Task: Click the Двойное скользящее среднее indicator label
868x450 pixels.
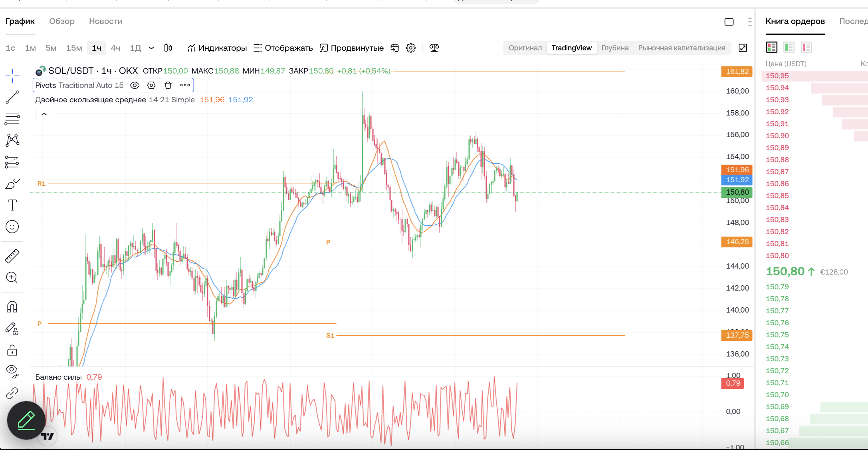Action: tap(91, 100)
